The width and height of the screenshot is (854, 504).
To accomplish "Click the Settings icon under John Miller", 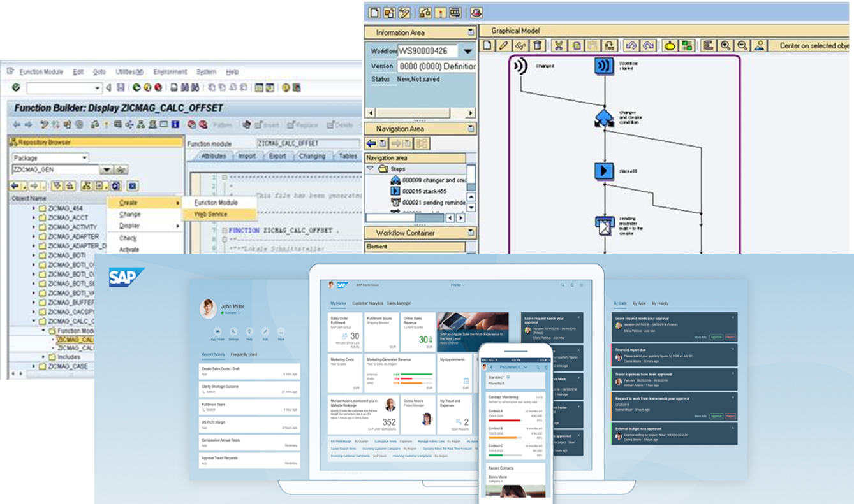I will coord(234,332).
